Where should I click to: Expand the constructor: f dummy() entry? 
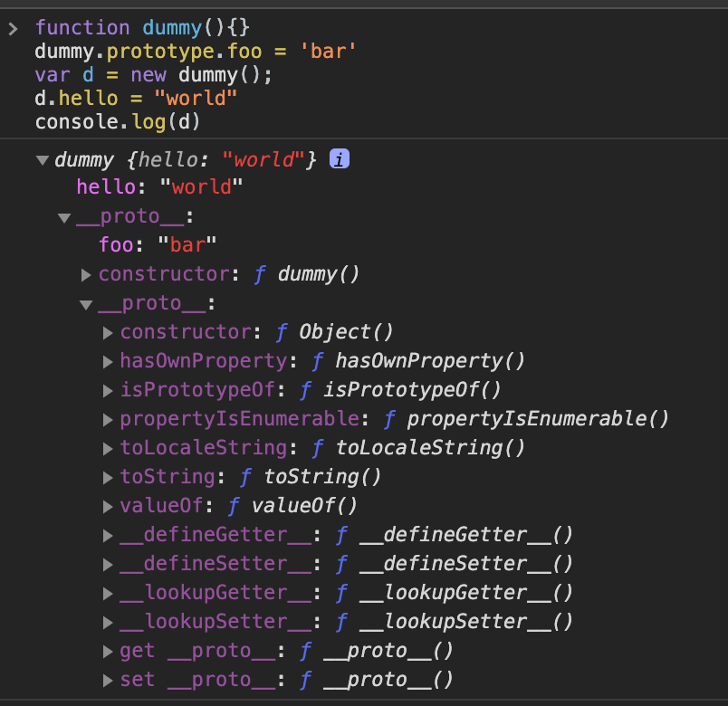tap(86, 275)
